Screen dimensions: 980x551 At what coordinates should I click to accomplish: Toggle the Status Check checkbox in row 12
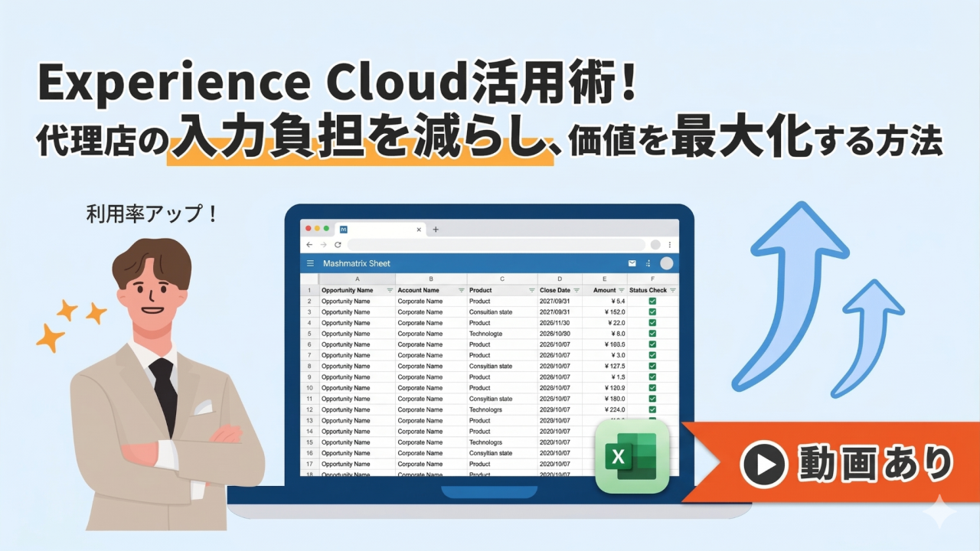pyautogui.click(x=652, y=409)
